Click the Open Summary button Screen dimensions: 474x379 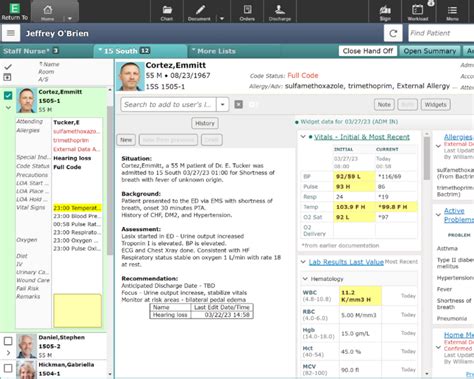coord(430,51)
